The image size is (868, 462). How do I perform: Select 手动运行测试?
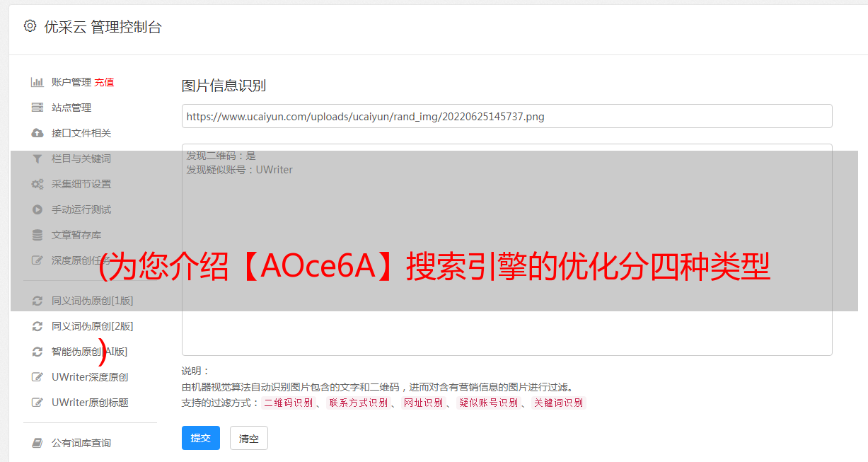click(x=81, y=209)
